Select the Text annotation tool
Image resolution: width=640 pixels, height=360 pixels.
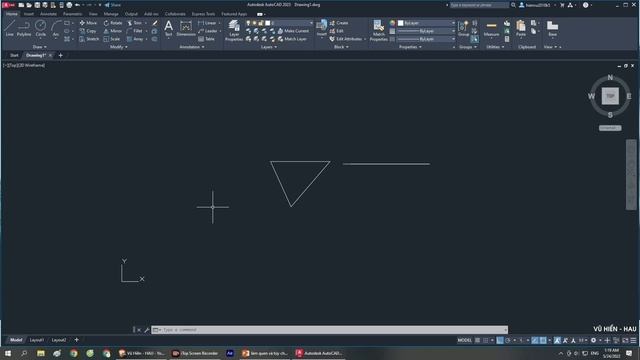[x=168, y=28]
